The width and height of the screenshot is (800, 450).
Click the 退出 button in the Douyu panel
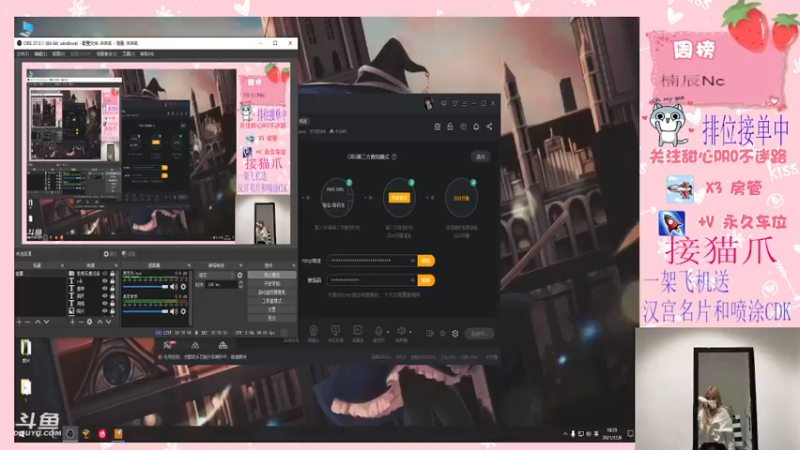click(480, 157)
